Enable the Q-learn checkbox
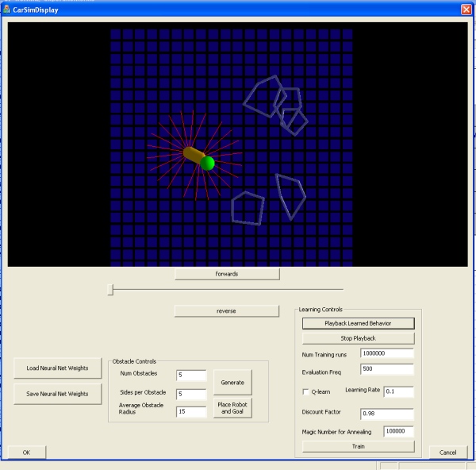The height and width of the screenshot is (470, 476). click(x=305, y=391)
